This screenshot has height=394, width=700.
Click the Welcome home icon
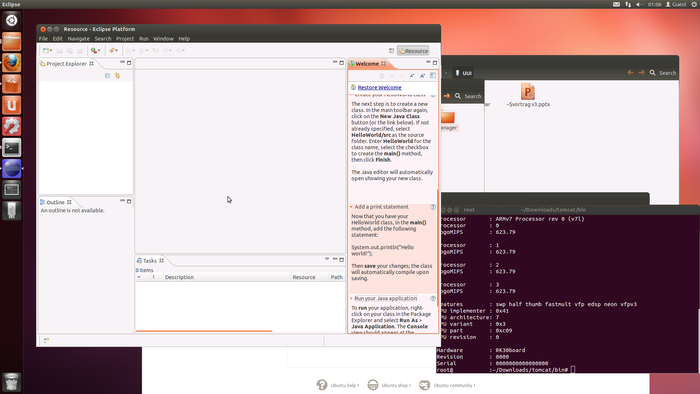click(382, 76)
